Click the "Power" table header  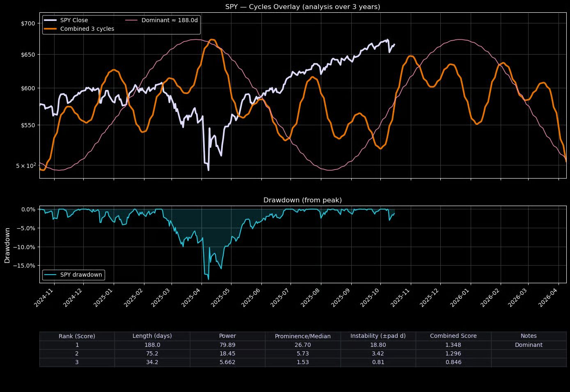point(227,336)
